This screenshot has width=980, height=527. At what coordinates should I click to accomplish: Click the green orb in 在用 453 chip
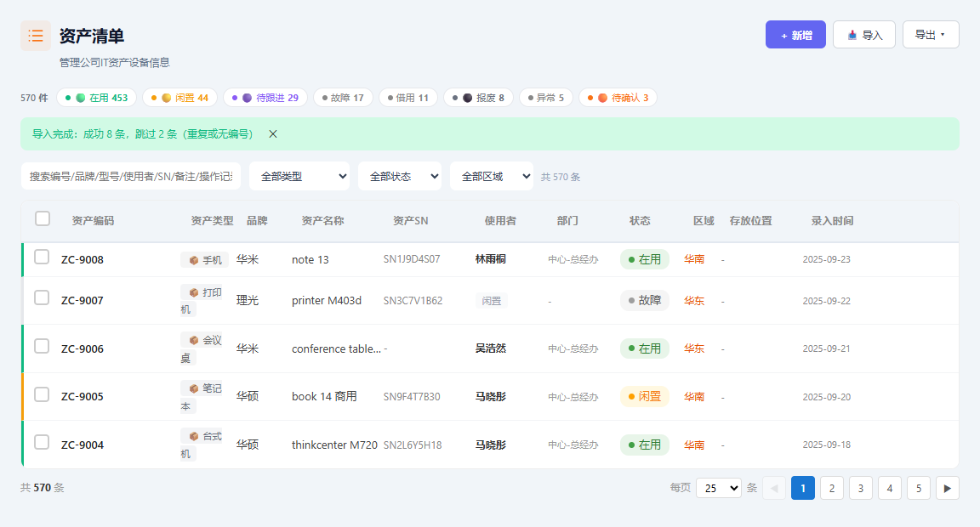point(81,98)
